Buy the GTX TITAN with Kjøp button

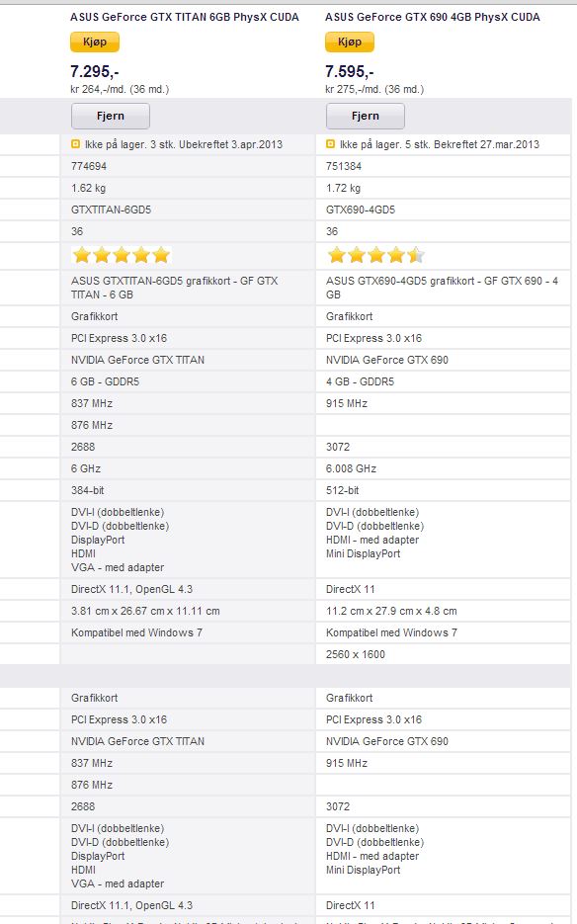[95, 42]
